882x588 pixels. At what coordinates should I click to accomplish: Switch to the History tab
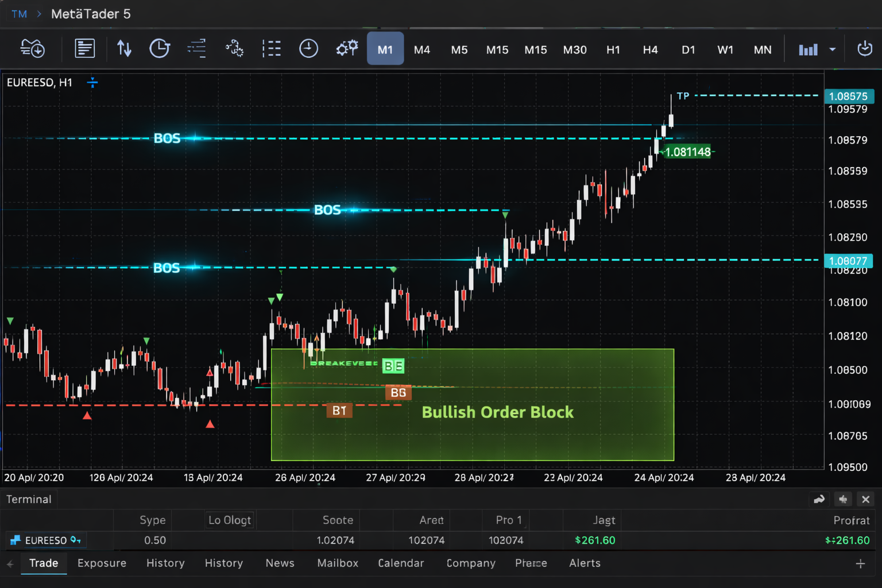[x=165, y=563]
